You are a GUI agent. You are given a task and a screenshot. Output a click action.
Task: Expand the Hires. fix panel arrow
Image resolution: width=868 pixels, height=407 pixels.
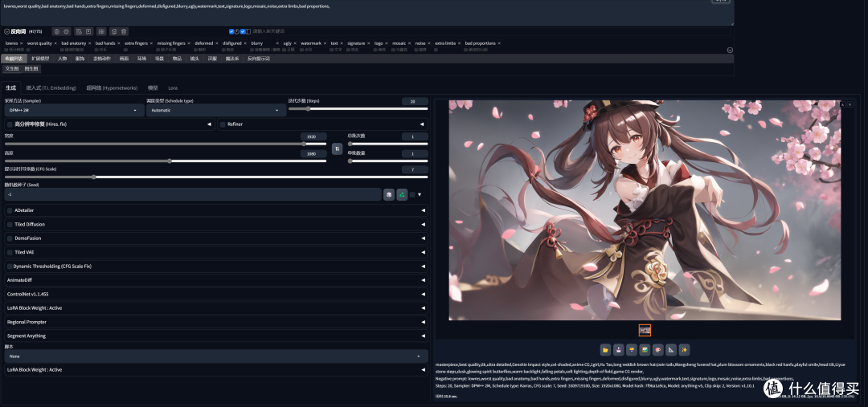click(209, 124)
